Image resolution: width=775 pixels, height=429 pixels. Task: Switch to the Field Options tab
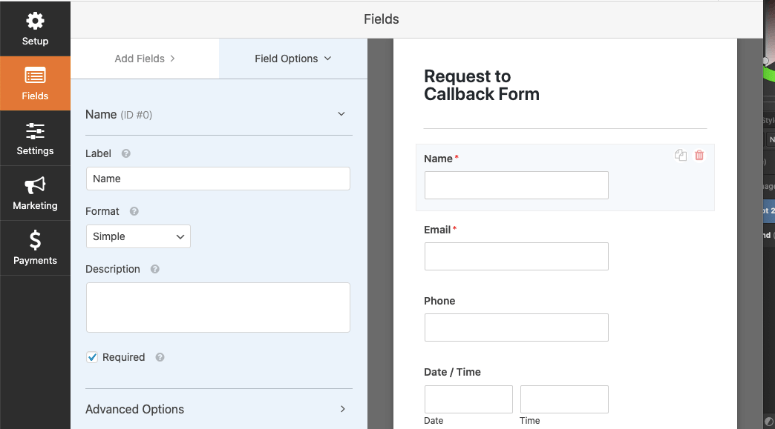pos(293,58)
